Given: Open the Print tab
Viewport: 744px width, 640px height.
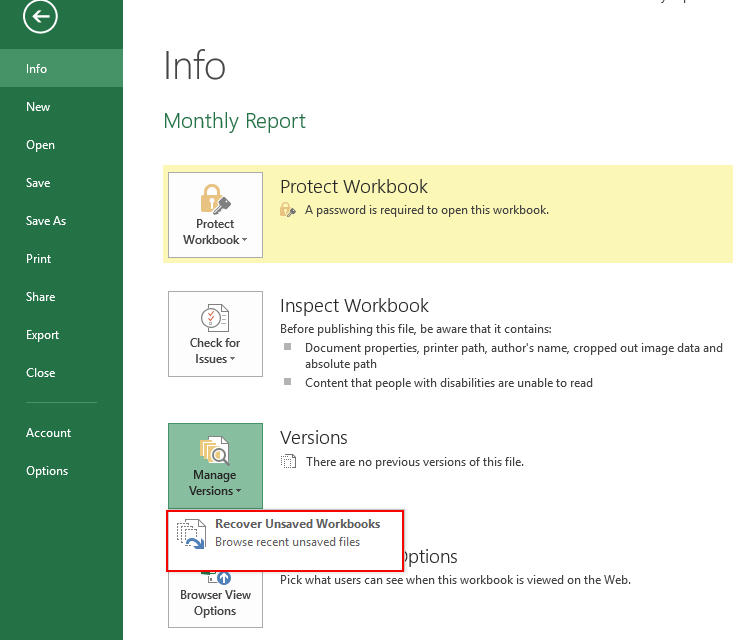Looking at the screenshot, I should click(x=39, y=259).
